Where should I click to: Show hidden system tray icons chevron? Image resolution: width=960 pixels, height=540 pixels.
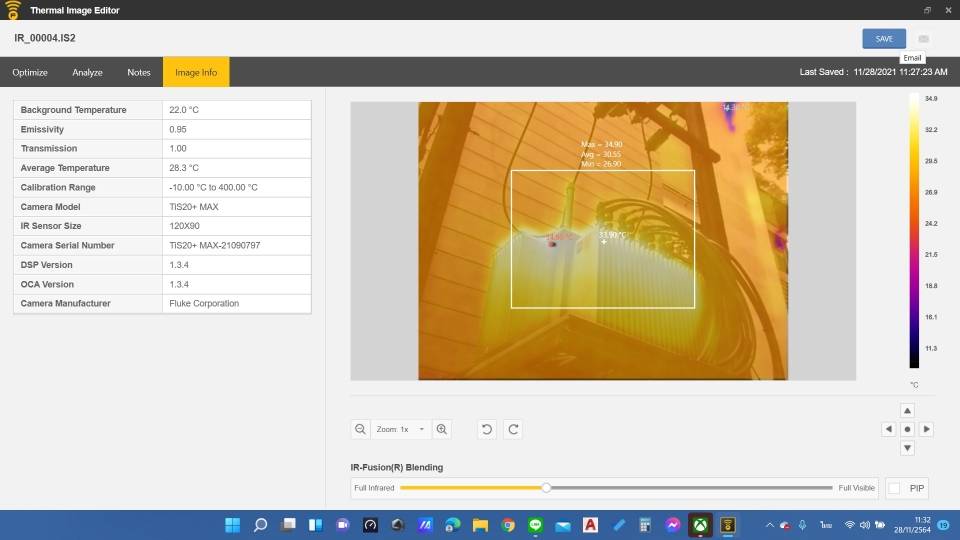click(x=768, y=525)
